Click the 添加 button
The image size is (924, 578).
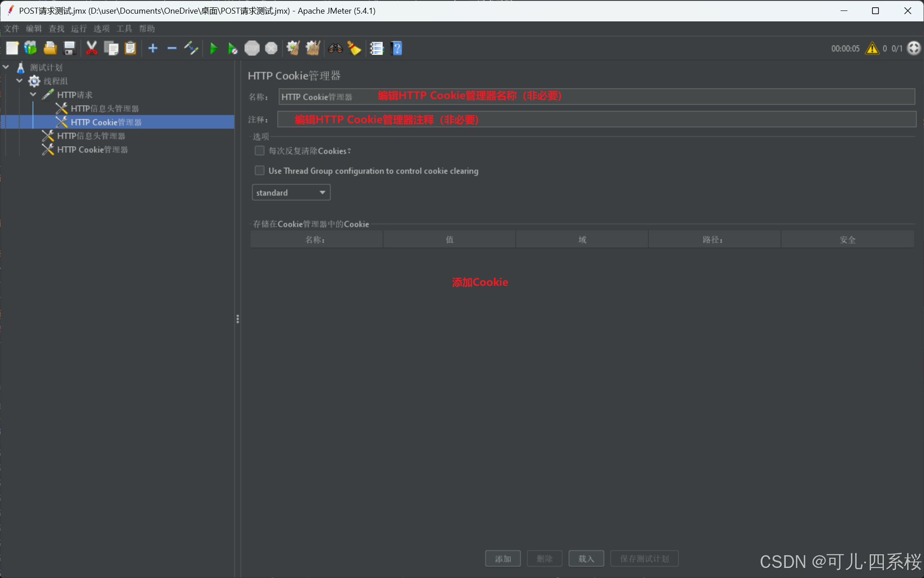tap(503, 558)
